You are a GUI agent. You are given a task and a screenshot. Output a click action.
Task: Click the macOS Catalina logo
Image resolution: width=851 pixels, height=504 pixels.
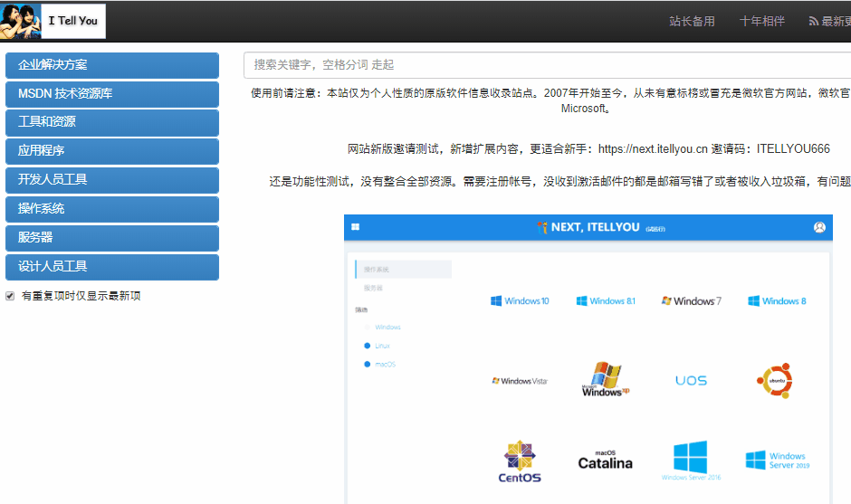point(606,460)
